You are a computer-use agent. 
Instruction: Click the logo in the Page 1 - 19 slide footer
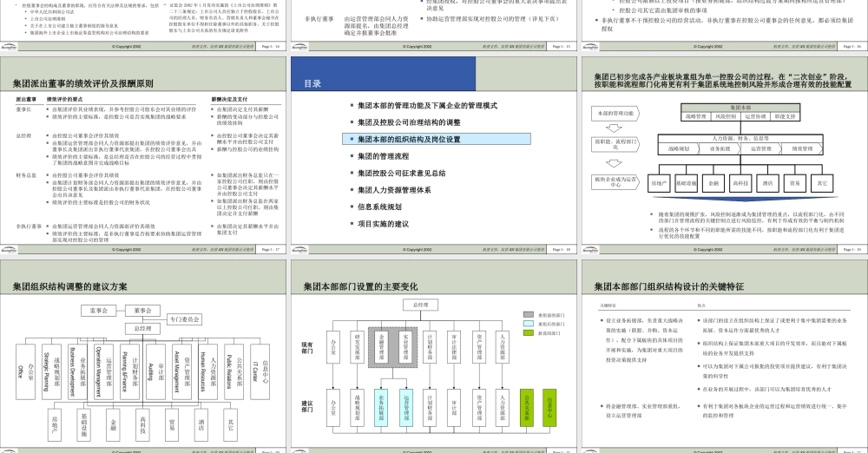590,249
